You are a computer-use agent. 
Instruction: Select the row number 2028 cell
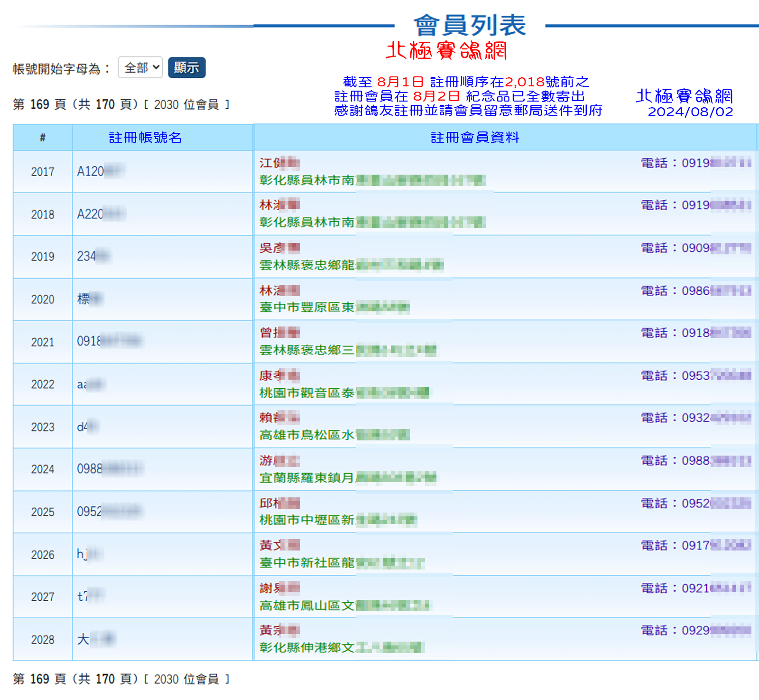tap(43, 640)
